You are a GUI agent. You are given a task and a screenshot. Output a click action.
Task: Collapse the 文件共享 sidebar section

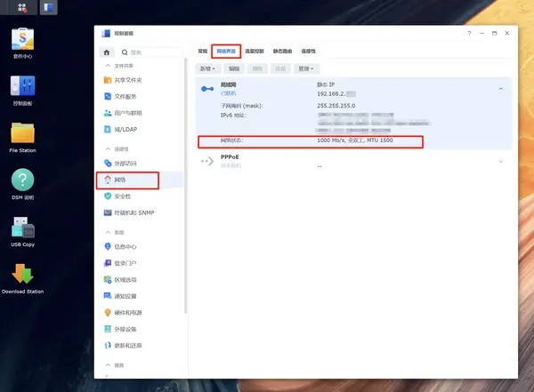(x=108, y=66)
